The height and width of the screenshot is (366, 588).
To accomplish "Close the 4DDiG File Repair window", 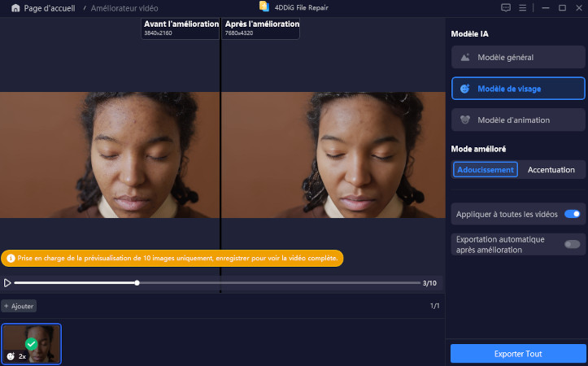I will [x=579, y=8].
